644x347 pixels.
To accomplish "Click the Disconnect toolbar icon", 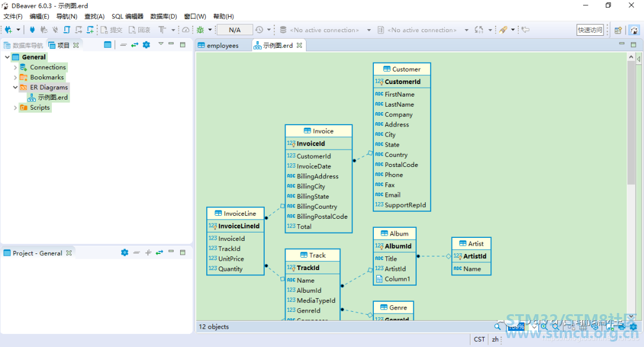I will [55, 30].
